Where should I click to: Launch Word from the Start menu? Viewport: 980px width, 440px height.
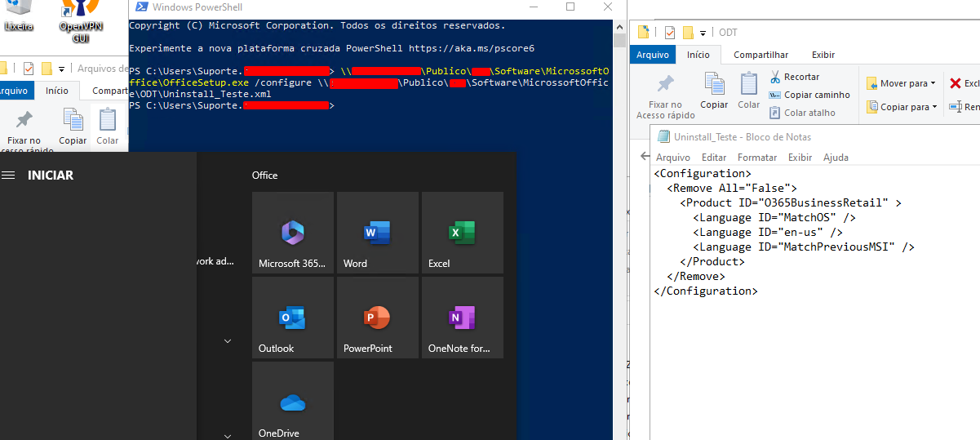point(378,233)
